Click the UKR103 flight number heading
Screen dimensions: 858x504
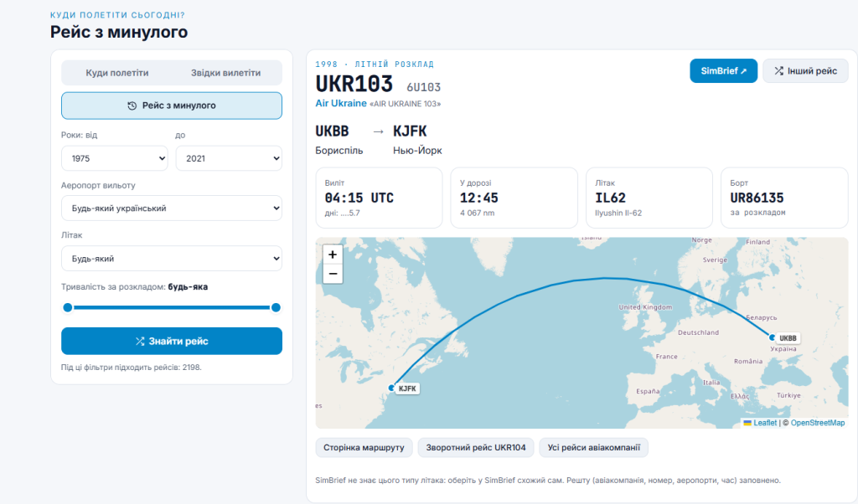click(354, 85)
